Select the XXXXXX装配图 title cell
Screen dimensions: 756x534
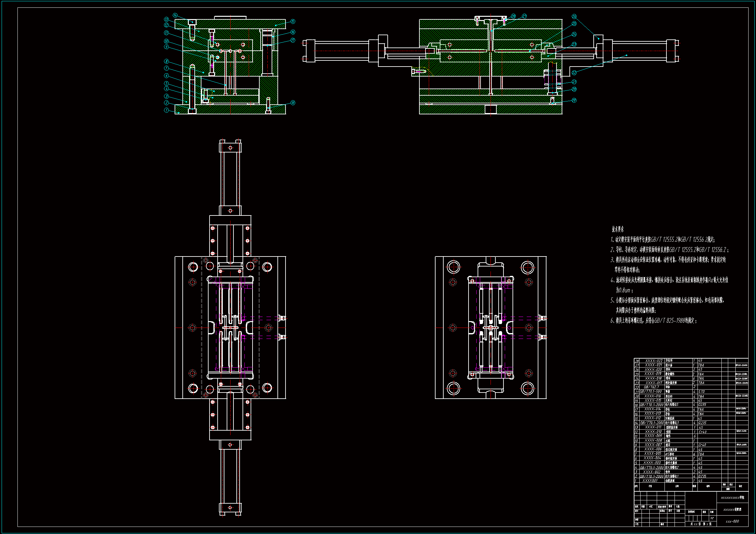coord(732,509)
